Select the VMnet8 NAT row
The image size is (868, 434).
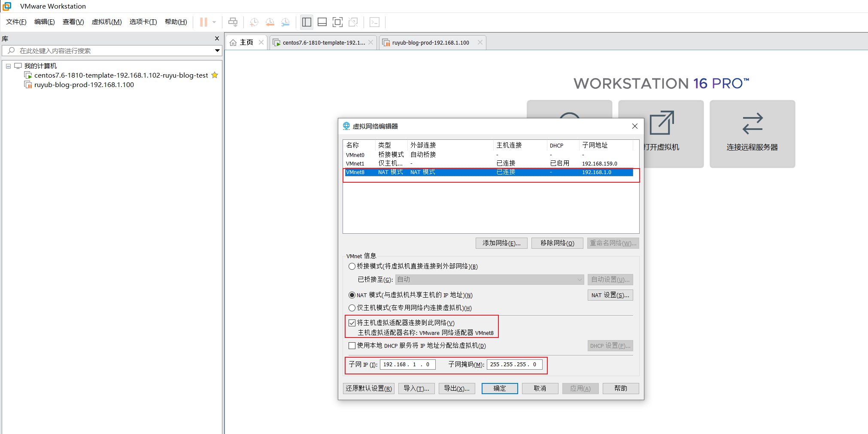489,172
